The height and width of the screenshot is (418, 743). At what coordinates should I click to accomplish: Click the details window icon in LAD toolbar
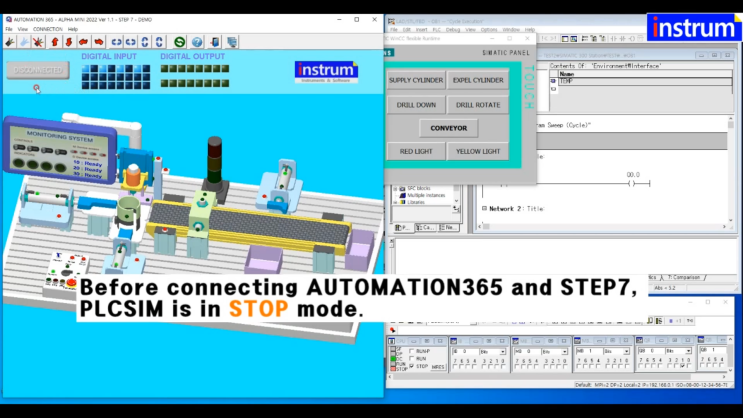pos(574,39)
